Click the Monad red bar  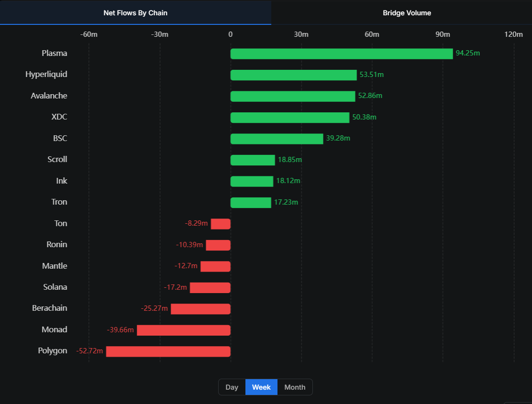[184, 330]
